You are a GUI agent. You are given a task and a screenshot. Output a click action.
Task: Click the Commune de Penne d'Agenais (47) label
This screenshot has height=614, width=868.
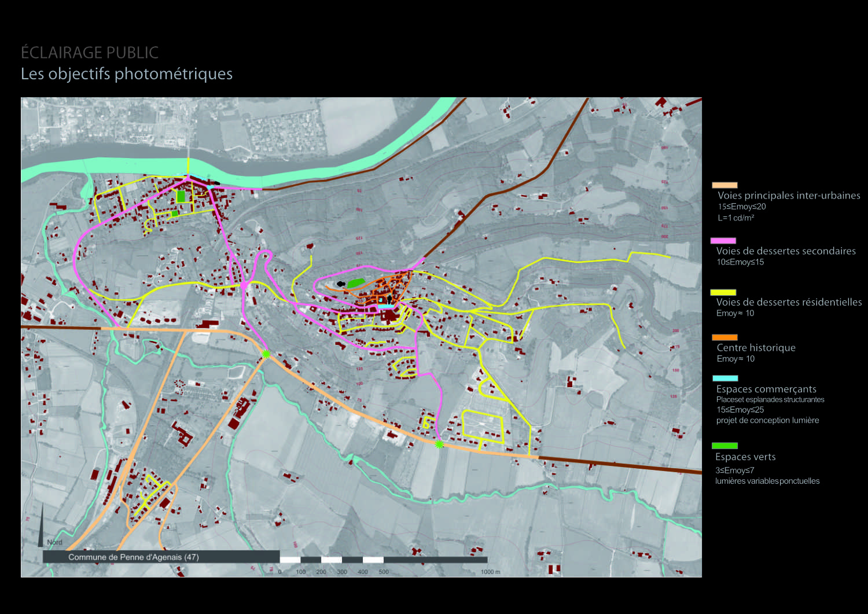[x=133, y=557]
